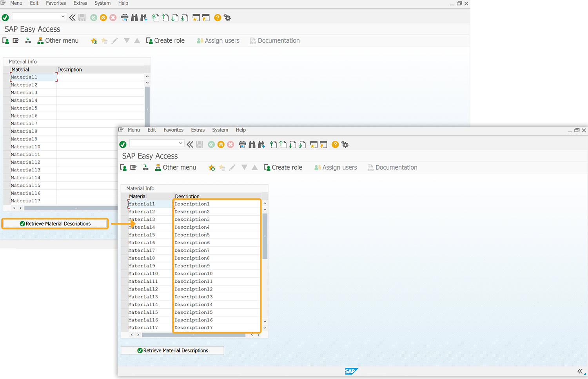Select Material16 cell in front window
This screenshot has width=588, height=379.
(x=150, y=320)
